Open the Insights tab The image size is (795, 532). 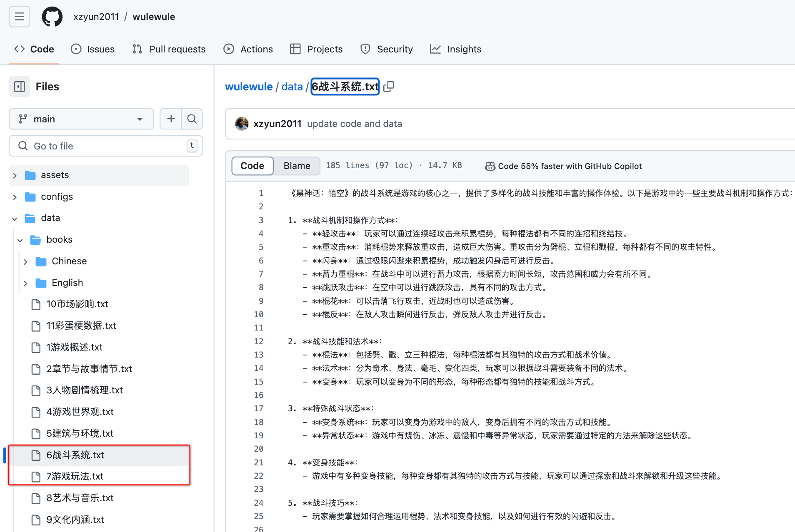(x=456, y=49)
